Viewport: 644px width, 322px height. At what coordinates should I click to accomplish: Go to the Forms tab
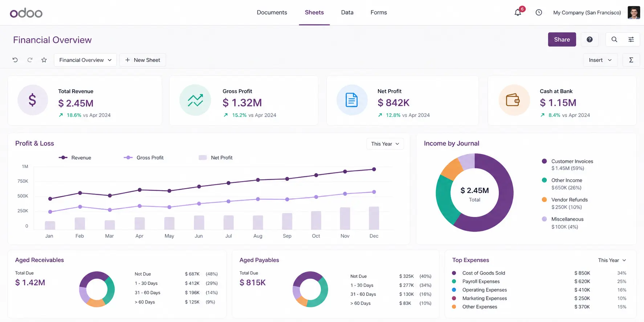pyautogui.click(x=379, y=12)
